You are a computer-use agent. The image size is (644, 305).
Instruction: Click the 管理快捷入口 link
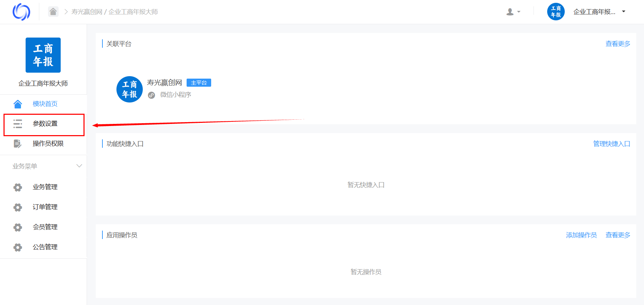coord(611,144)
